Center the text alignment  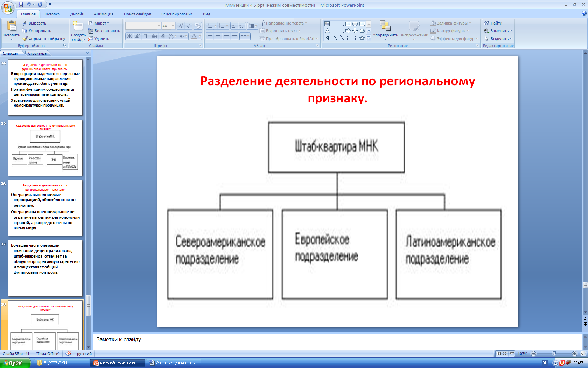click(218, 36)
